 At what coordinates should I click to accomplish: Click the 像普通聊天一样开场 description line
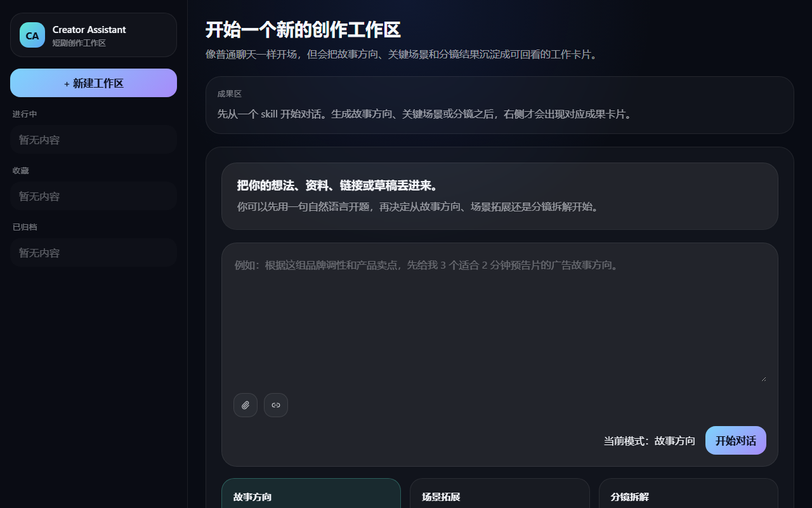tap(402, 55)
